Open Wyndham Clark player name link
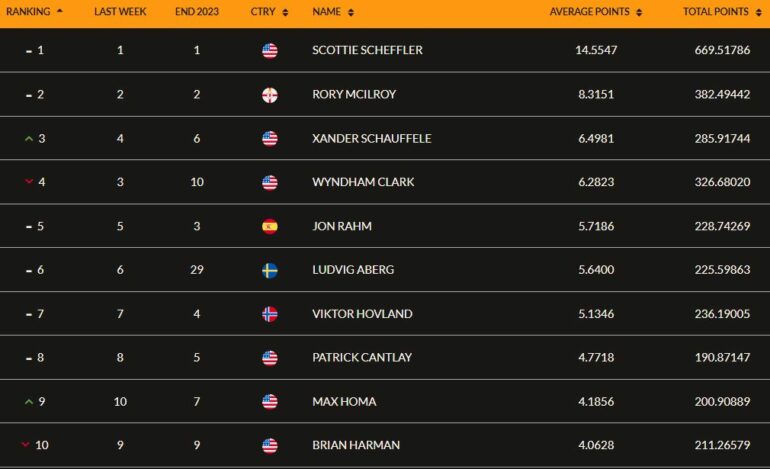This screenshot has width=770, height=469. [x=363, y=182]
